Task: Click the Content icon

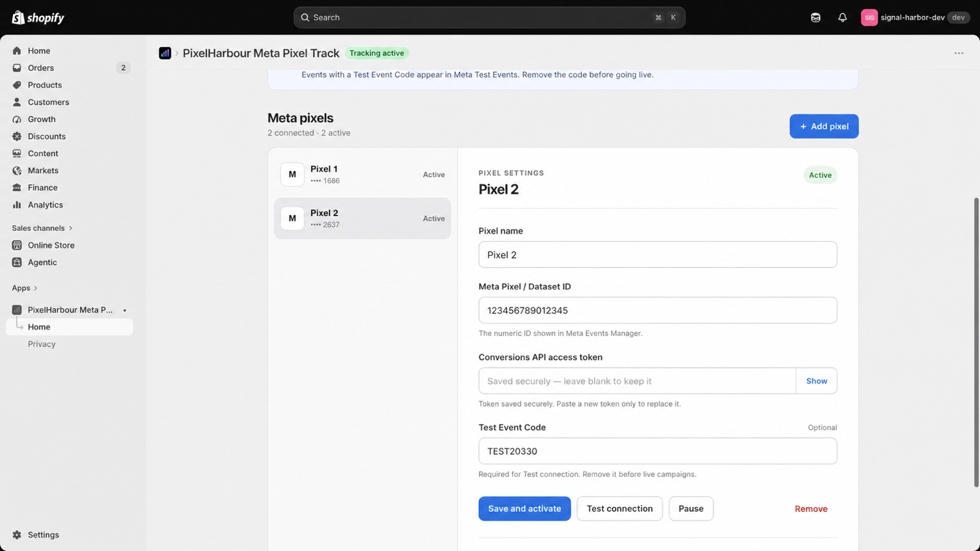Action: click(x=17, y=154)
